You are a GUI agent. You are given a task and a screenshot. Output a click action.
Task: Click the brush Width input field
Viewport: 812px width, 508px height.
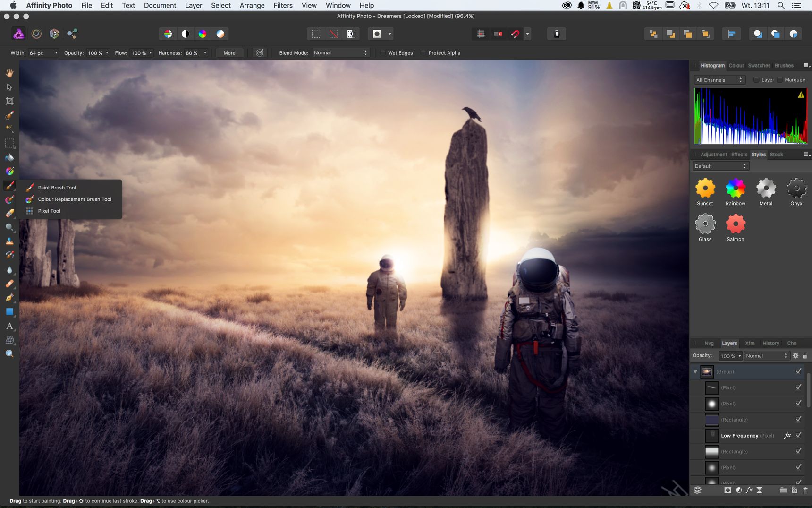coord(43,53)
